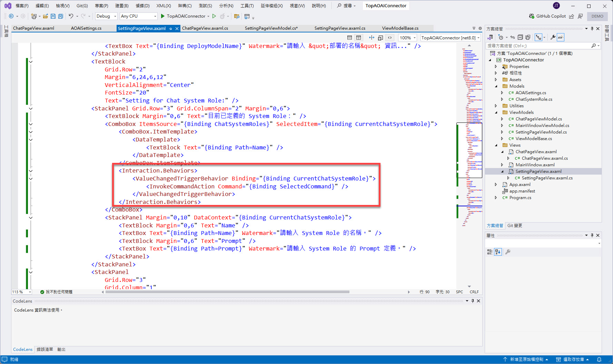This screenshot has width=613, height=364.
Task: Click Sync with Active Document icon
Action: click(513, 37)
